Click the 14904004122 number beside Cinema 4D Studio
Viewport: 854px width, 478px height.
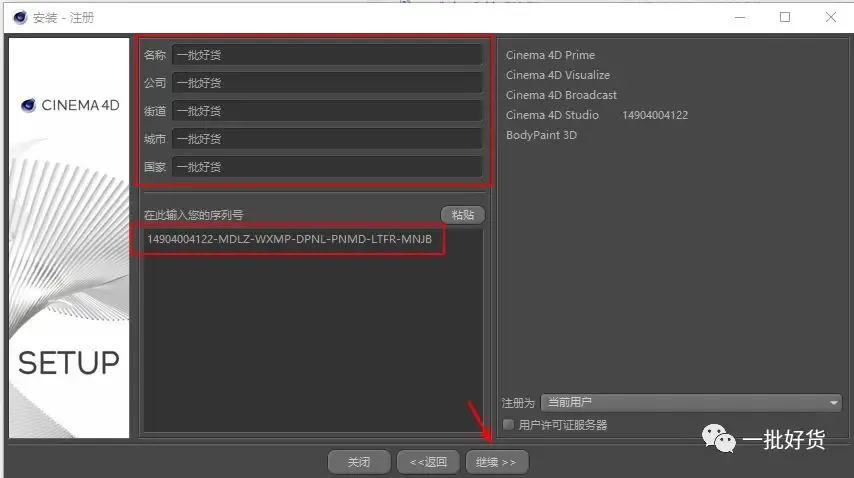click(x=655, y=115)
